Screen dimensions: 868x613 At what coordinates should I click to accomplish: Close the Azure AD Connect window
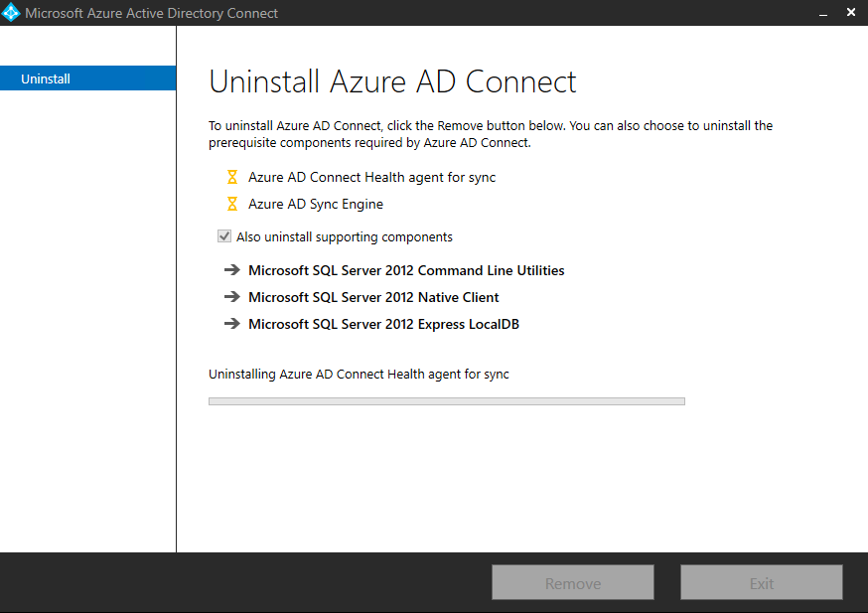pyautogui.click(x=851, y=12)
